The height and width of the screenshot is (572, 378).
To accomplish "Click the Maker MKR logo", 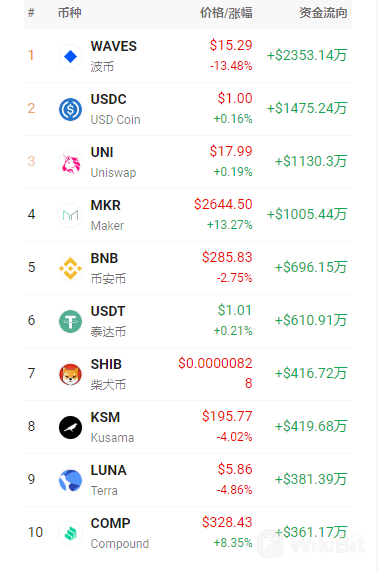I will tap(70, 215).
